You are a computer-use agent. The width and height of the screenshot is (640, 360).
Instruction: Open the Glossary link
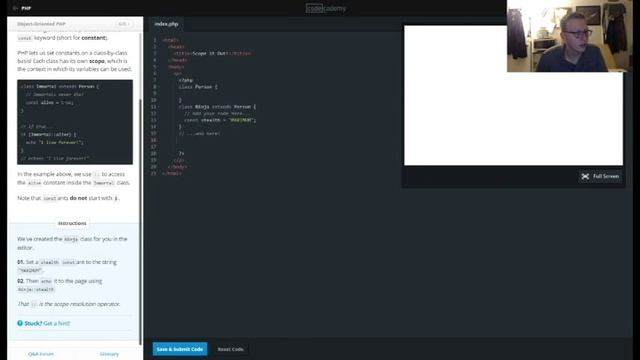109,354
